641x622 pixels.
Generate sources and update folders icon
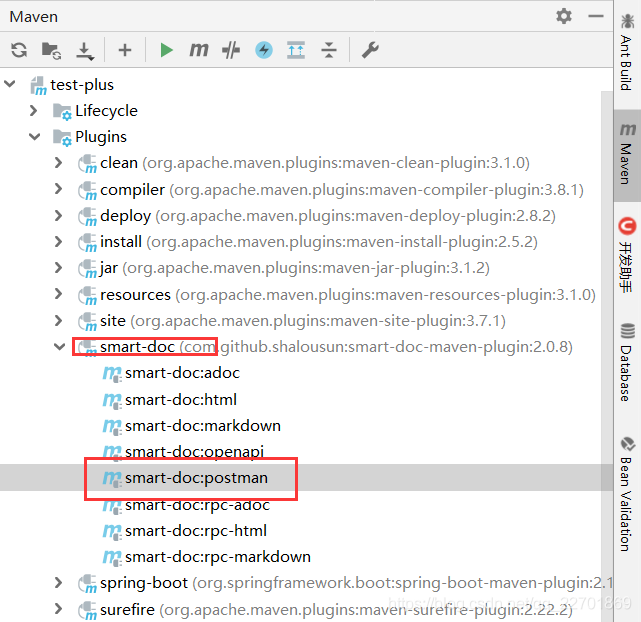[x=51, y=50]
